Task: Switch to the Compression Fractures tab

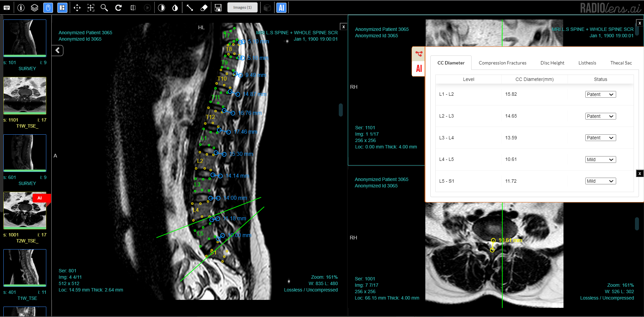Action: click(502, 63)
